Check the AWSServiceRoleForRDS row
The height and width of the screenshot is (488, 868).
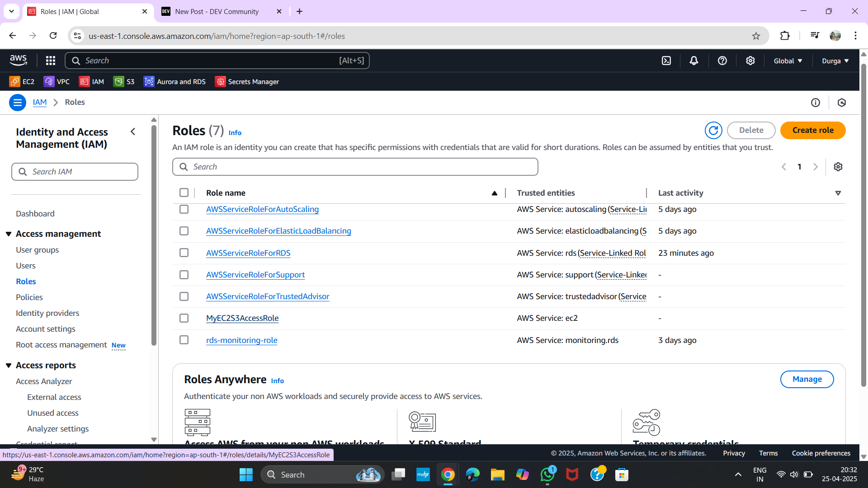tap(184, 253)
